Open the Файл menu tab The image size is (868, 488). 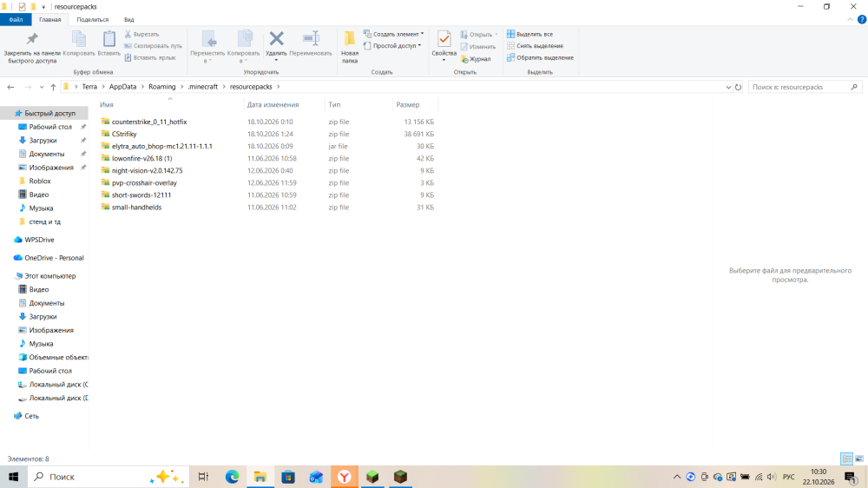(x=16, y=19)
